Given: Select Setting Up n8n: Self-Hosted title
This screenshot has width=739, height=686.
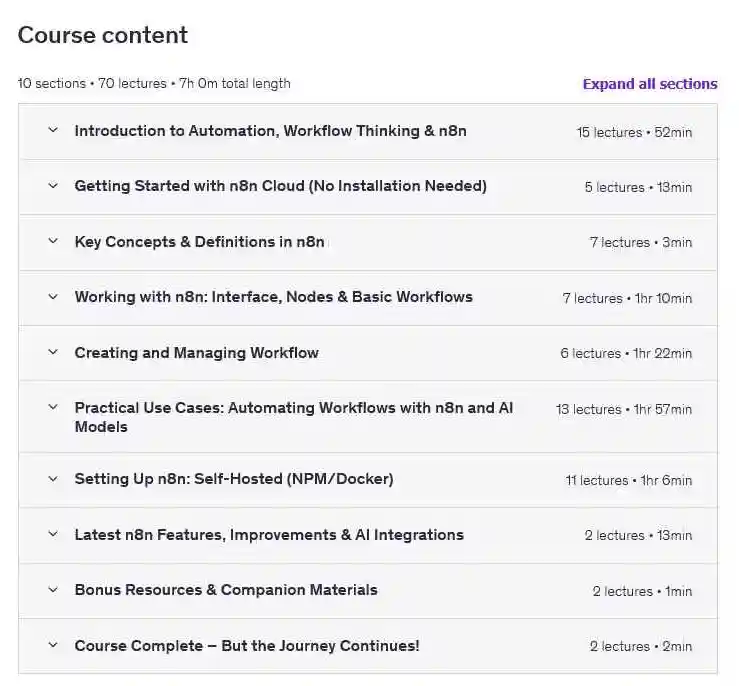Looking at the screenshot, I should pyautogui.click(x=234, y=479).
